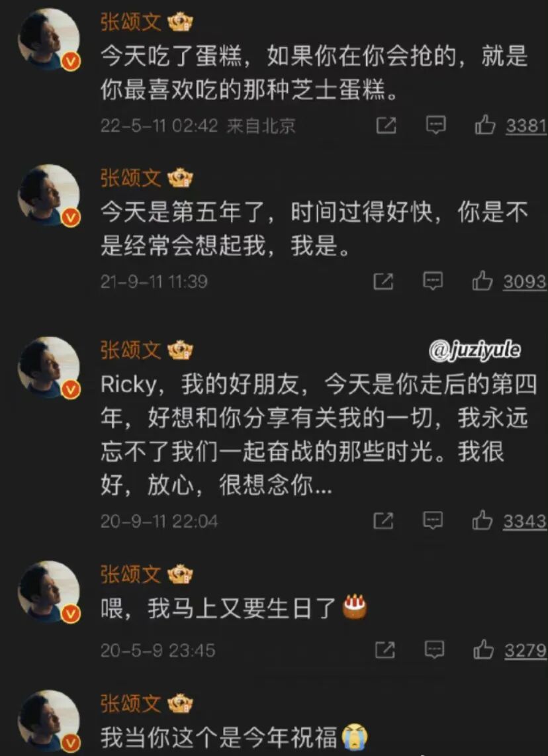Tap the avatar on the fifth year post
Screen dimensions: 548x756
tap(49, 196)
